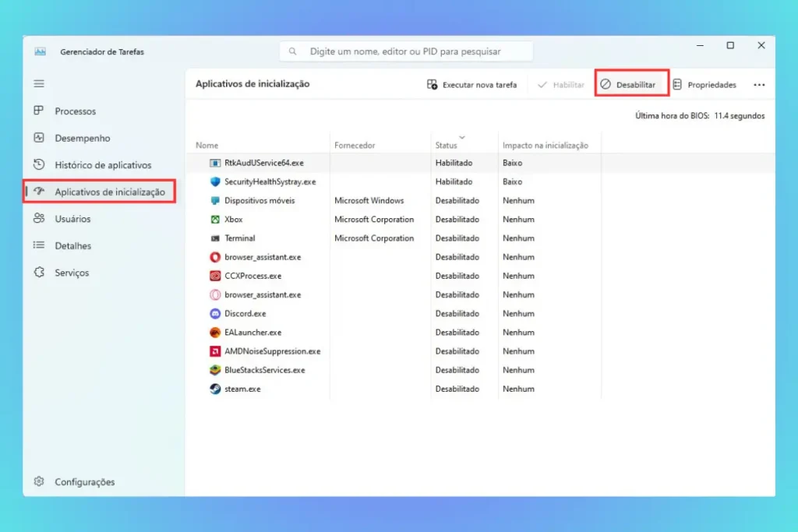Disable selected app with Desabilitar button

[x=632, y=84]
